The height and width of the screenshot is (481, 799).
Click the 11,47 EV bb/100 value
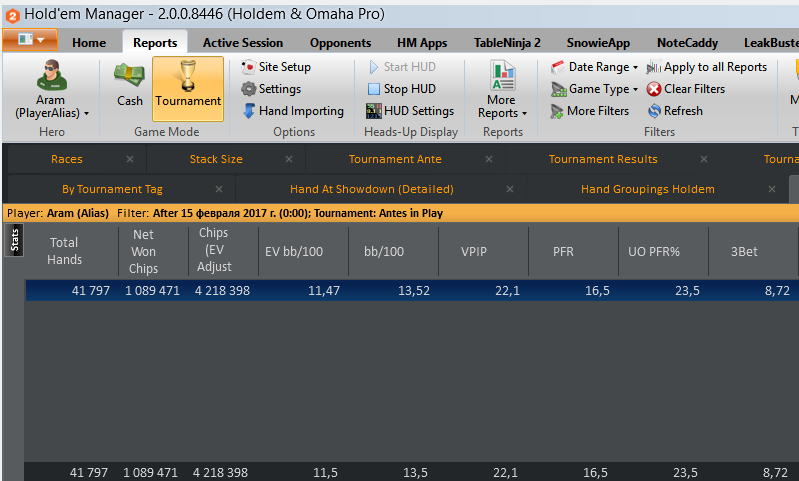point(324,290)
